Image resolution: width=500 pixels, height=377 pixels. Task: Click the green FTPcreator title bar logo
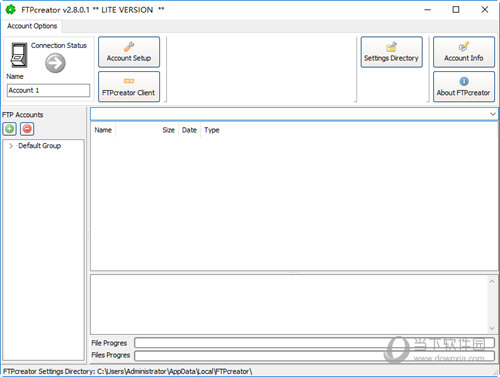[x=10, y=10]
